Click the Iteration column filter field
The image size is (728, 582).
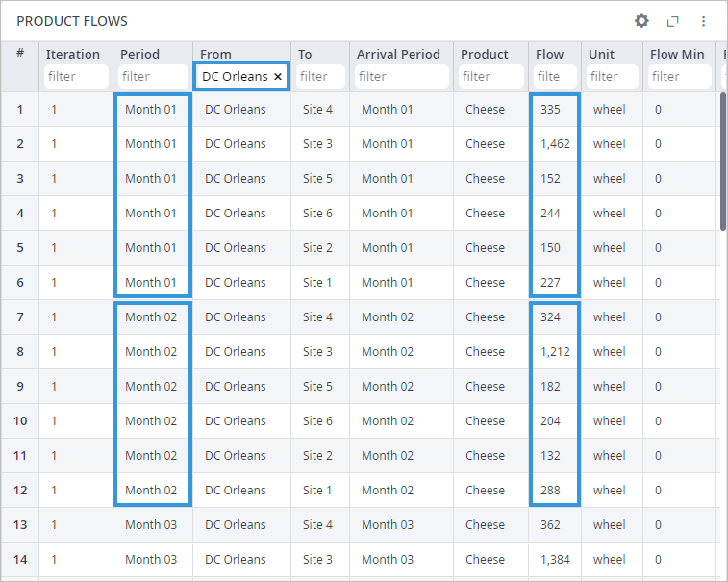[x=76, y=76]
